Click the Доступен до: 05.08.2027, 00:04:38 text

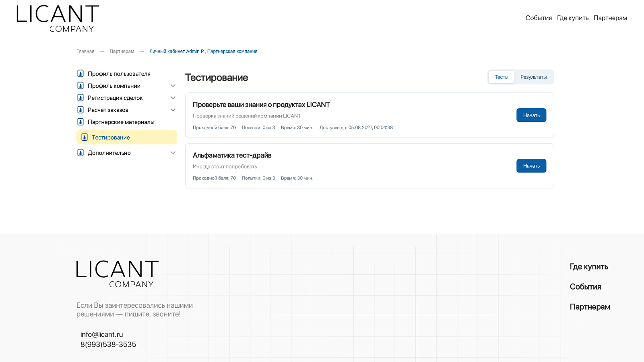356,128
